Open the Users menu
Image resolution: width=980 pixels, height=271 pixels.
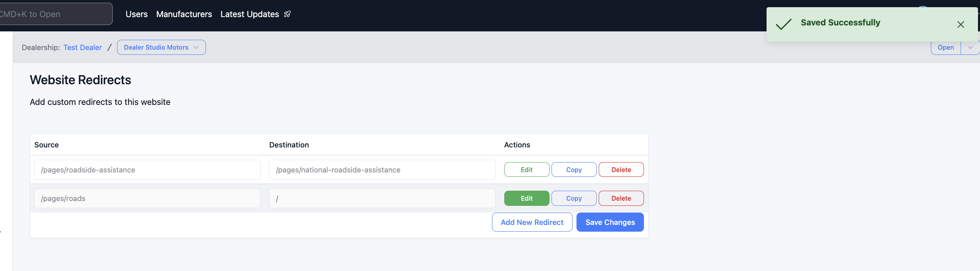[136, 14]
